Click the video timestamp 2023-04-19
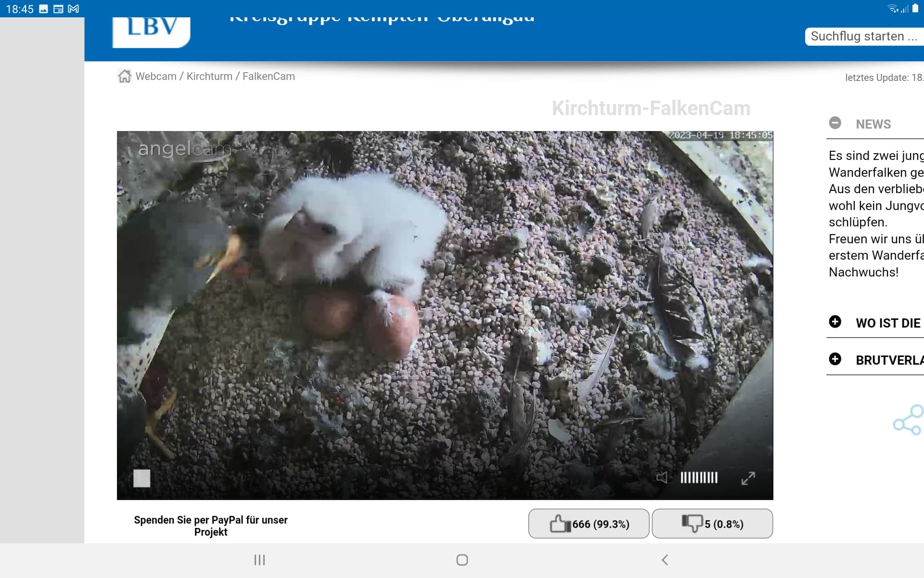 [720, 135]
